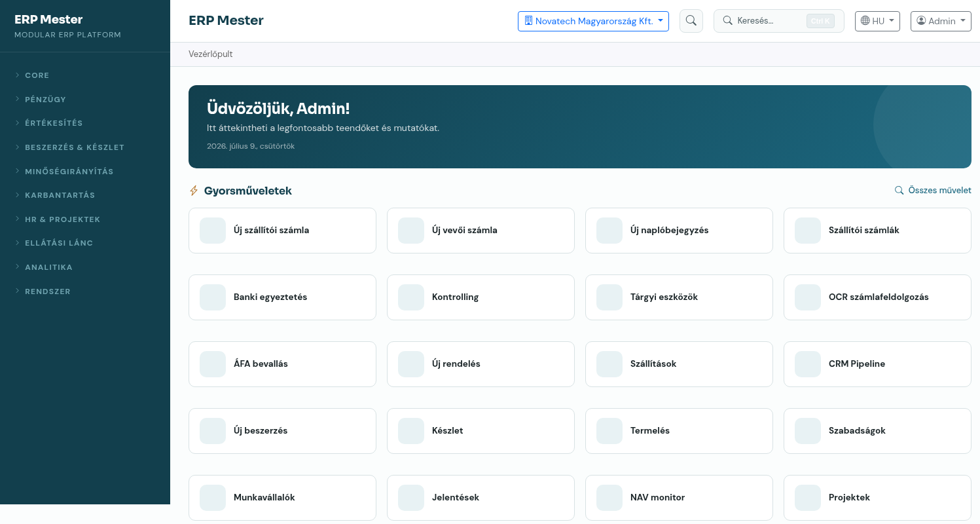Open the OCR számlafeldolgozás quick action
Viewport: 980px width, 524px height.
pyautogui.click(x=877, y=297)
